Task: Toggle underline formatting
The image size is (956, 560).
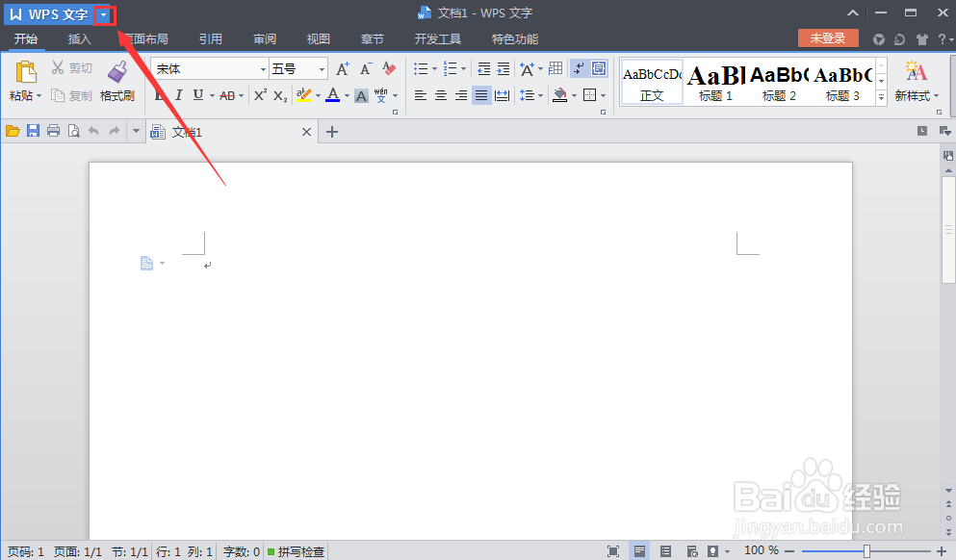Action: pyautogui.click(x=197, y=92)
